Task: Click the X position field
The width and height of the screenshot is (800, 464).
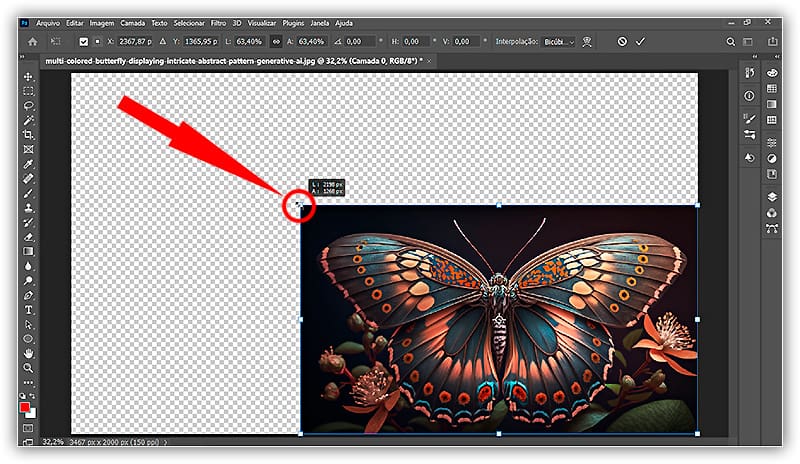Action: 135,42
